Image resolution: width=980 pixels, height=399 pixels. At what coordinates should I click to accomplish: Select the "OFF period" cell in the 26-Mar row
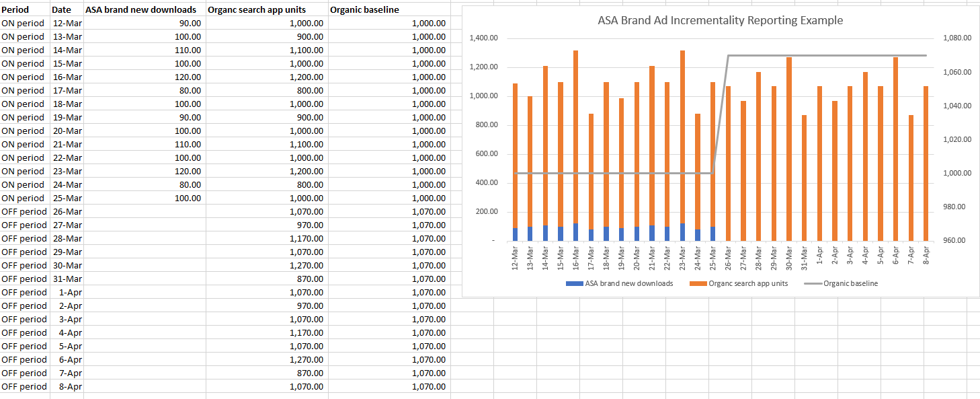(25, 211)
